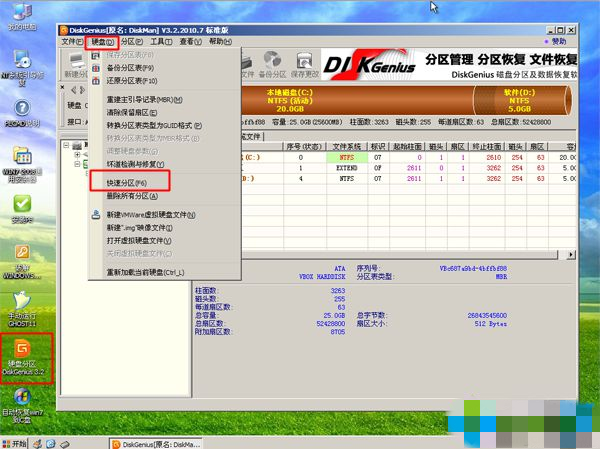Image resolution: width=600 pixels, height=449 pixels.
Task: Choose 快速分区(F6) from the menu
Action: [126, 183]
